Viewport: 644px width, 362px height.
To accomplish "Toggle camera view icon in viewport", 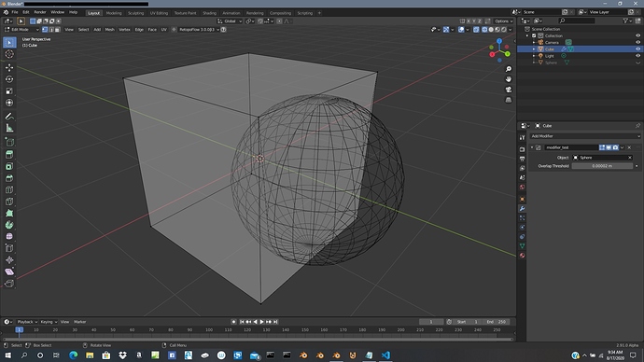I will 509,90.
